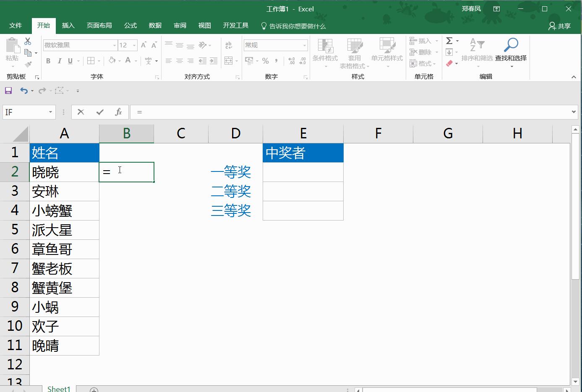Open the Name Box dropdown showing IF

[50, 112]
